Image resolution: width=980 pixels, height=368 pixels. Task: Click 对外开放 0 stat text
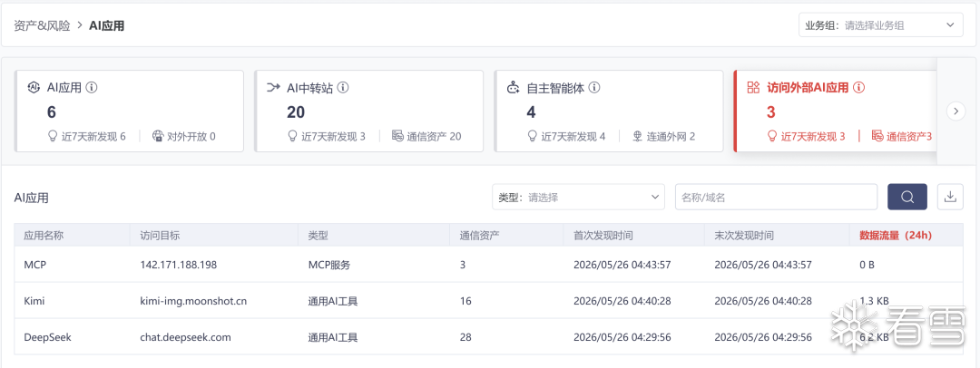pos(191,136)
